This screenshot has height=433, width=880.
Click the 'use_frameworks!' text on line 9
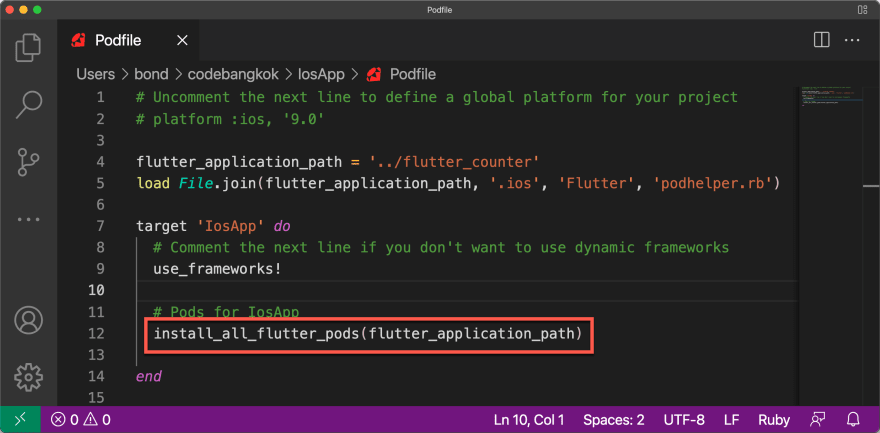tap(217, 269)
